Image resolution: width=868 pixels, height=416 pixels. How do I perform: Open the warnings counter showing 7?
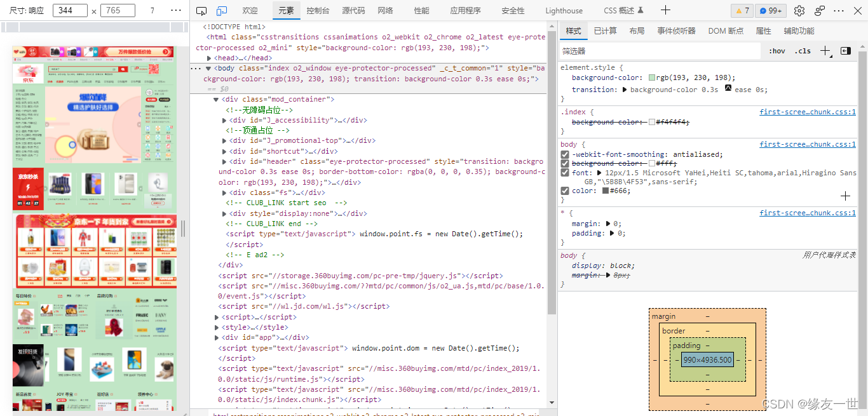coord(742,11)
